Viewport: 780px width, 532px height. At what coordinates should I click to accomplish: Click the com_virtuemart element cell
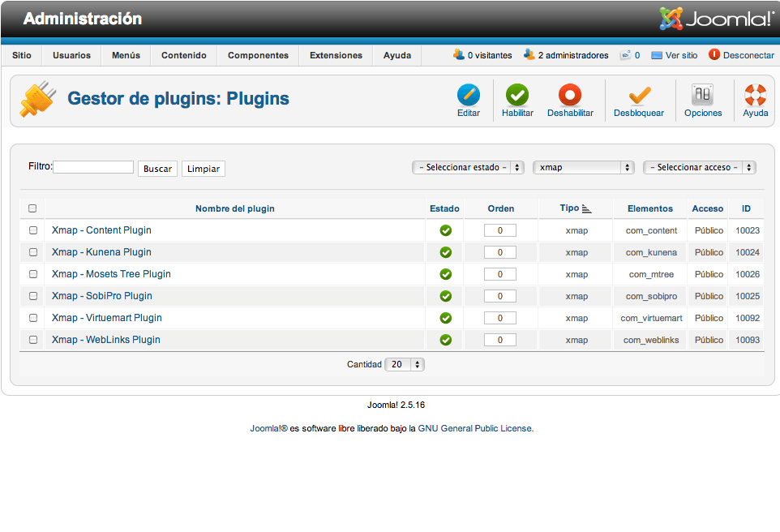(651, 318)
